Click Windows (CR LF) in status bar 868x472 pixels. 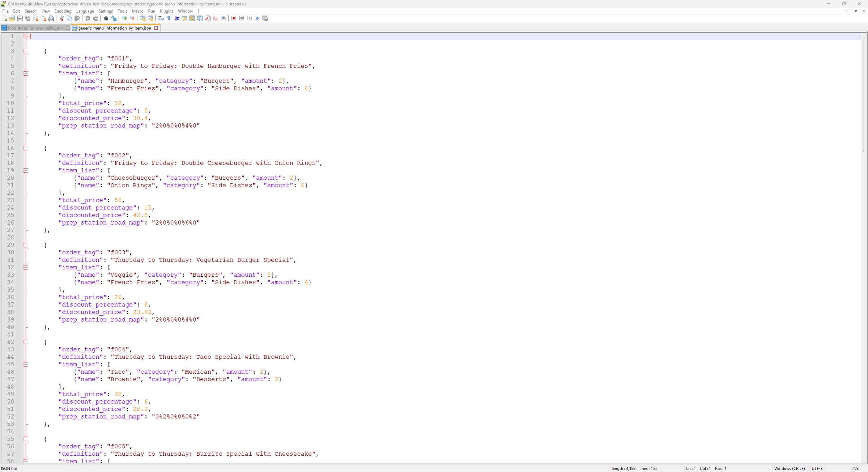tap(790, 468)
